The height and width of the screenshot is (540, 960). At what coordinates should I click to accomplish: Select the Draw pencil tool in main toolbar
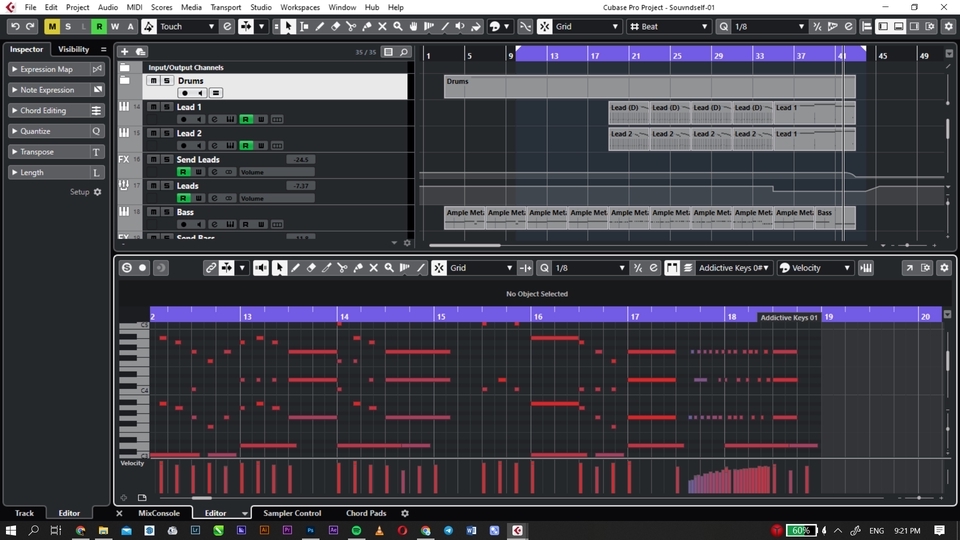click(x=320, y=26)
